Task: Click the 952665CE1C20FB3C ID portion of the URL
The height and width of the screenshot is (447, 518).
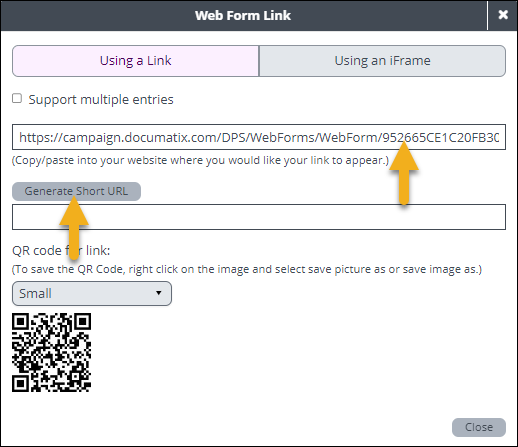Action: pos(440,137)
